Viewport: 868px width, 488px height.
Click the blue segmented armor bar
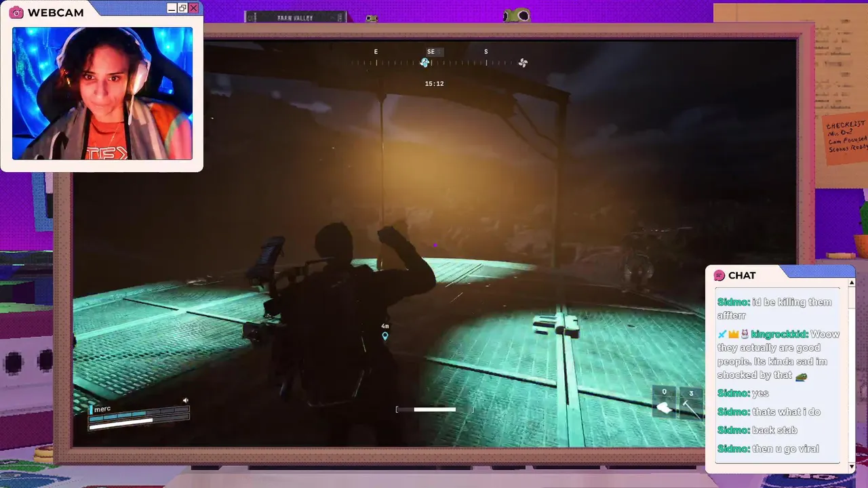point(138,414)
